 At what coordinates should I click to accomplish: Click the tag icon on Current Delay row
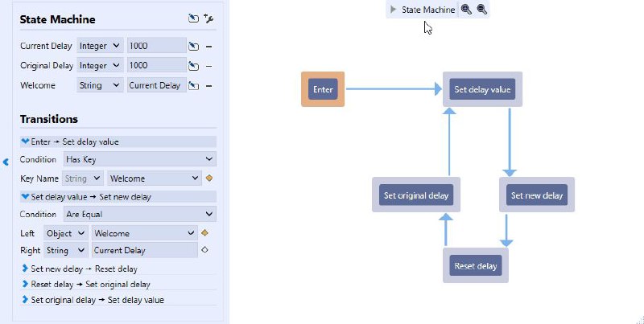click(193, 47)
